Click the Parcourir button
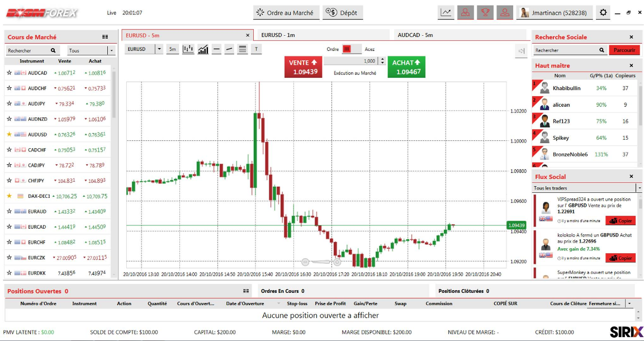644x341 pixels. [624, 50]
